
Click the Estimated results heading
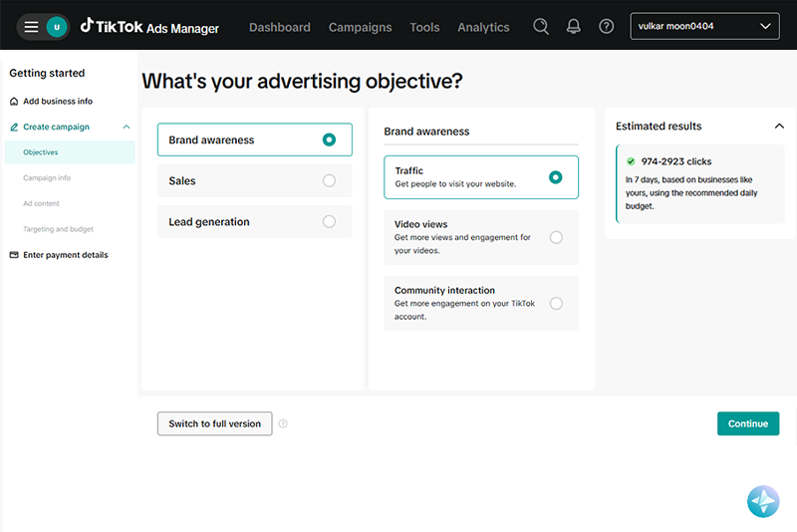tap(659, 126)
